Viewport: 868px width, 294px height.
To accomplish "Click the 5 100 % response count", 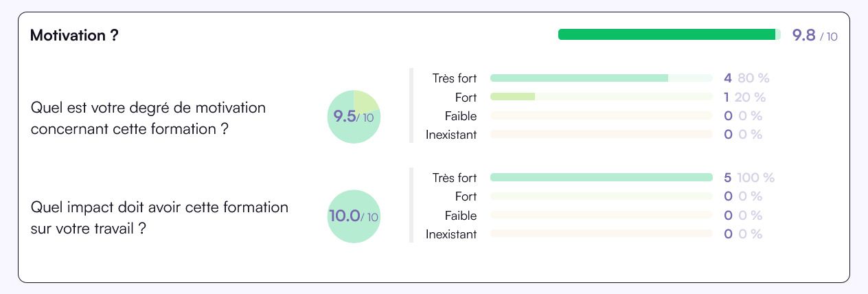I will [x=749, y=178].
